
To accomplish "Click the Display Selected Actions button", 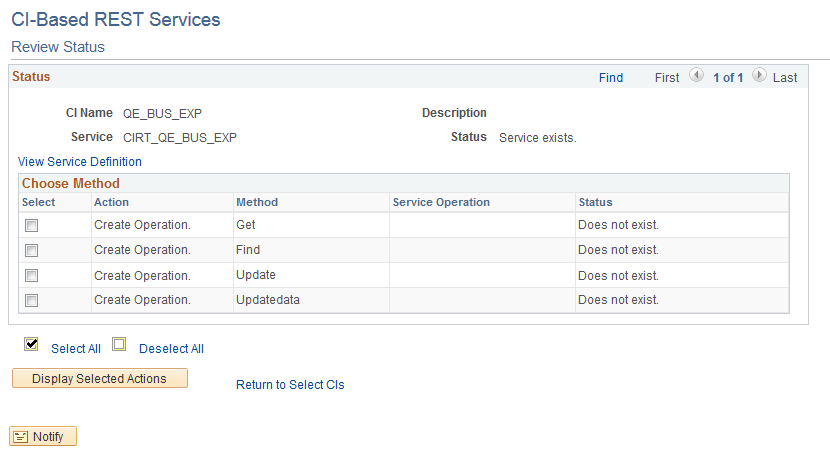I will coord(100,378).
